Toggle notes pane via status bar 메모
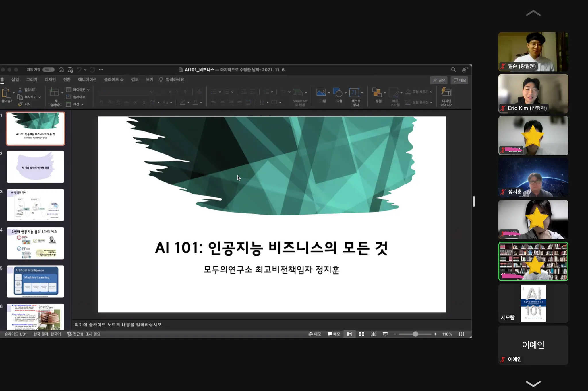This screenshot has height=391, width=588. pos(315,334)
